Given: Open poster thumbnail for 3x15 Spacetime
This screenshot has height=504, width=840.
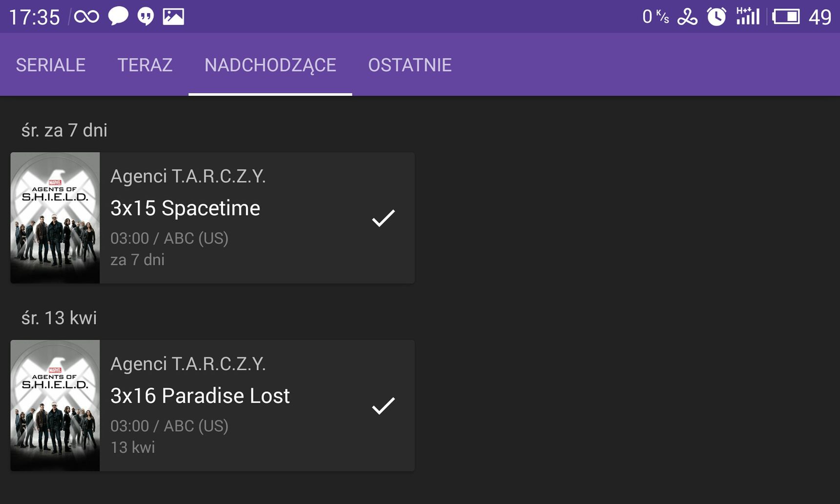Looking at the screenshot, I should tap(55, 218).
